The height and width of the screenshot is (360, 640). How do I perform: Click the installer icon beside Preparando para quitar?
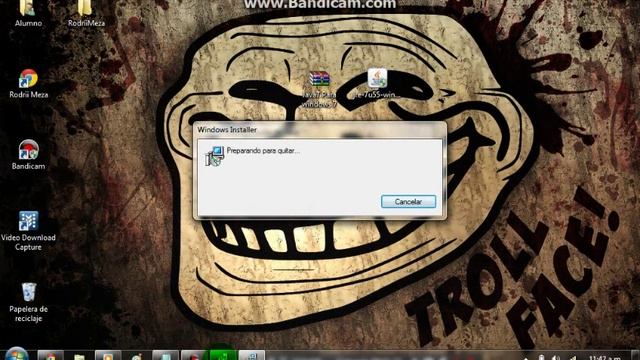point(215,156)
